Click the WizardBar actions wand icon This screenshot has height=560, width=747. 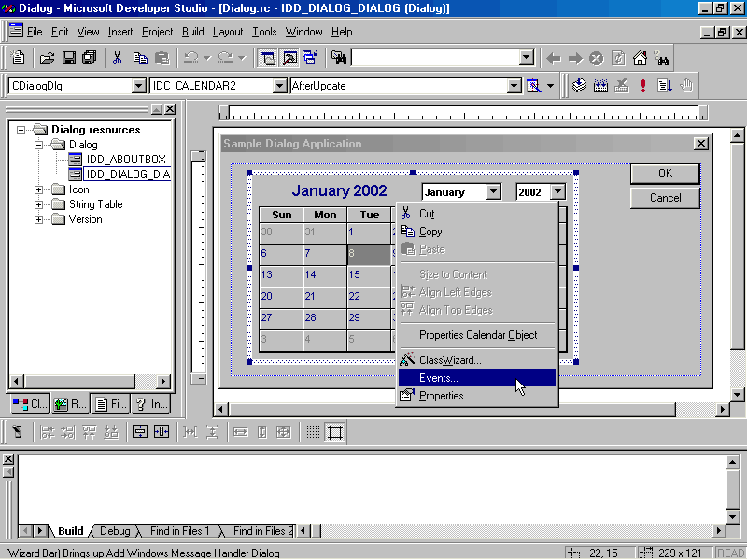[533, 86]
